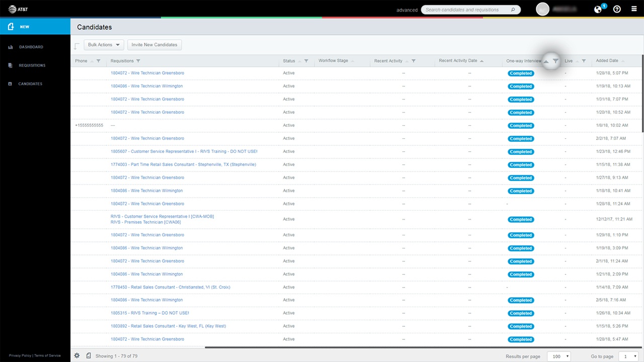Open advanced search link

pos(407,10)
